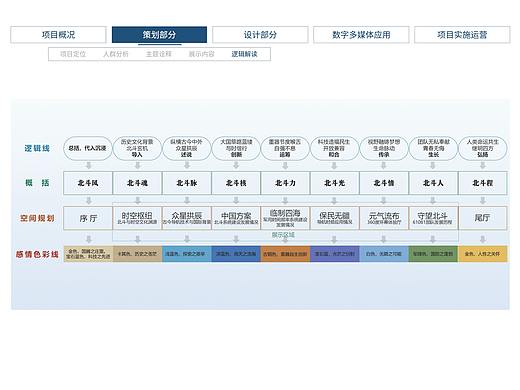This screenshot has width=520, height=390.
Task: Pick the gold color block under 尾厅
Action: point(483,254)
